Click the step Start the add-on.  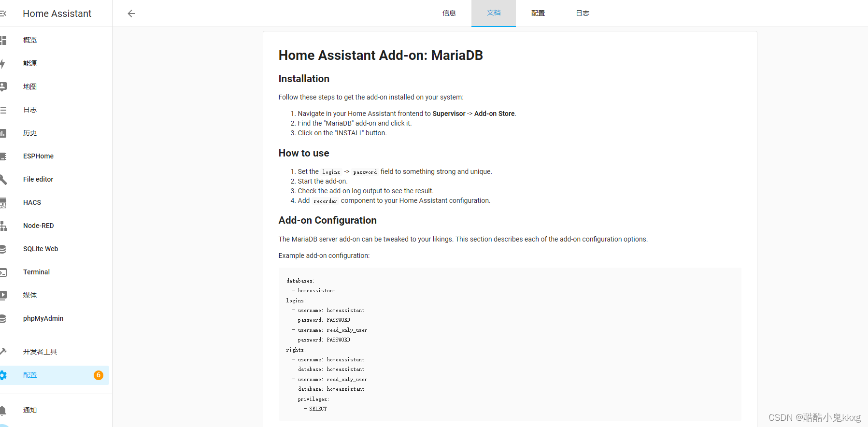coord(323,181)
